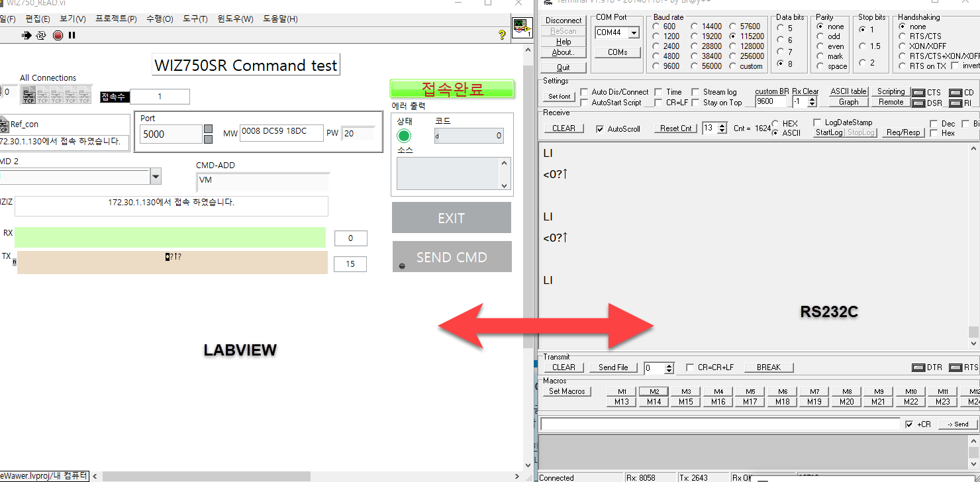Click the green status LED under 상태
Image resolution: width=980 pixels, height=482 pixels.
404,136
